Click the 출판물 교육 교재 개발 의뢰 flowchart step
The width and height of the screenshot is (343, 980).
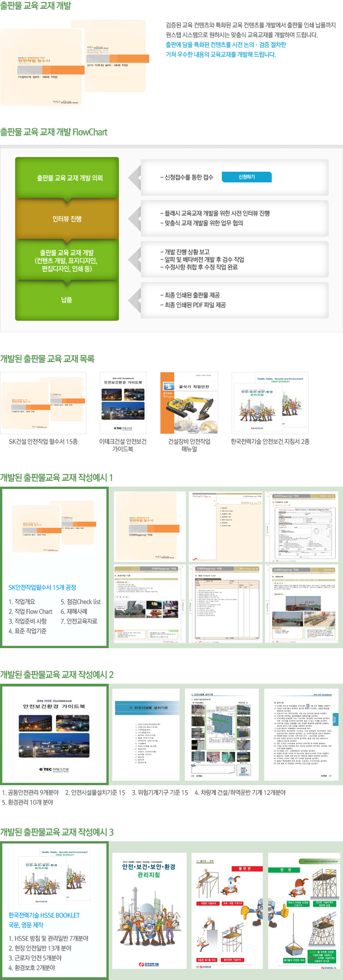click(x=67, y=178)
